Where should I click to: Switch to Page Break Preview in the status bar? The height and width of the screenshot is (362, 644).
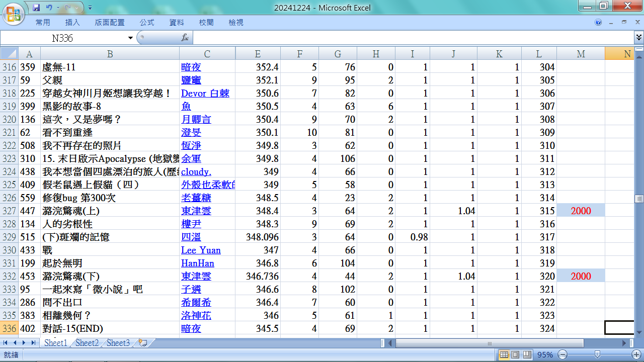[x=527, y=354]
